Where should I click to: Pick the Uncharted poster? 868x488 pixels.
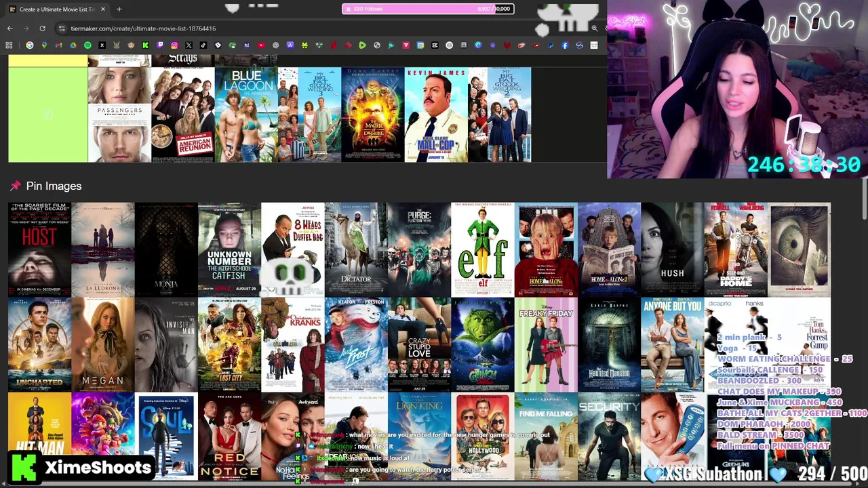coord(39,344)
